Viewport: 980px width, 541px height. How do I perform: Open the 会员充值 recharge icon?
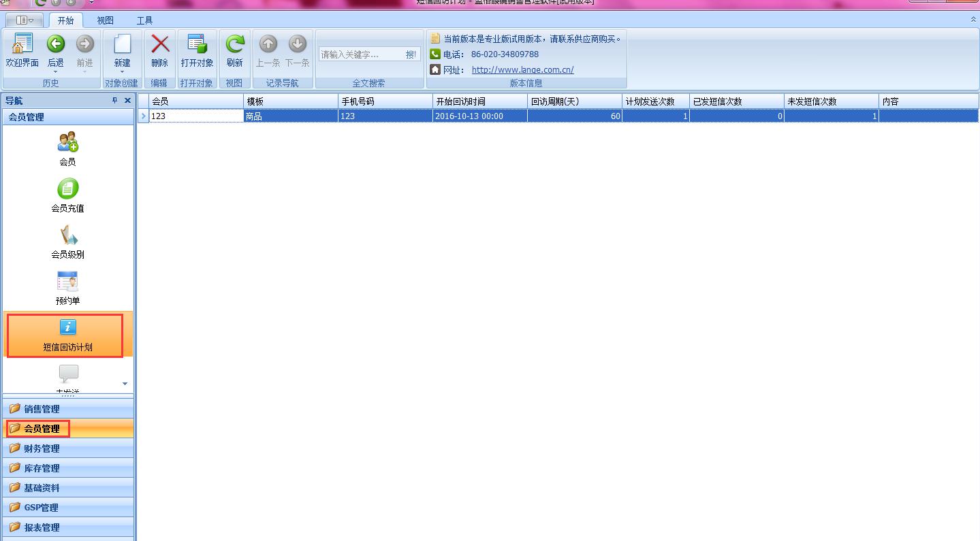[x=67, y=188]
